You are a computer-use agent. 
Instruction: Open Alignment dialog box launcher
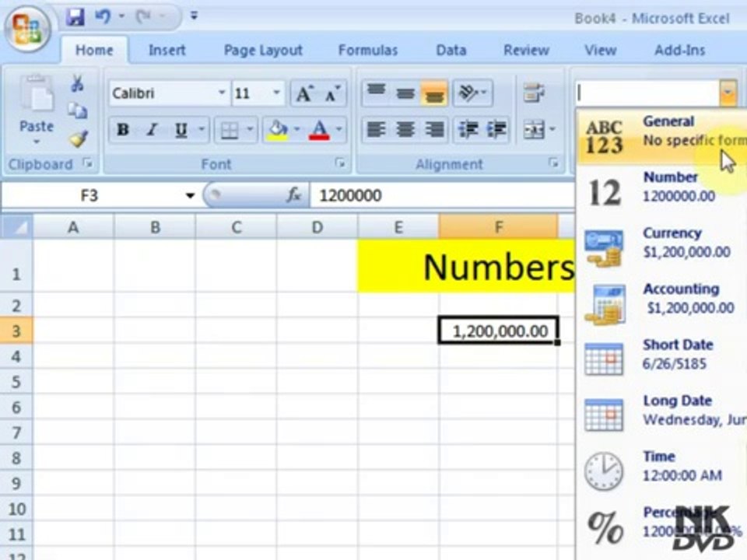click(x=553, y=163)
